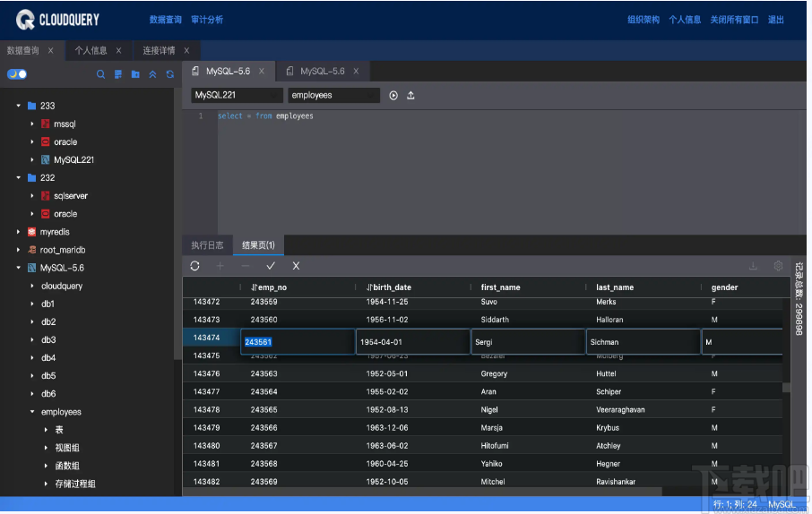Image resolution: width=812 pixels, height=514 pixels.
Task: Click the list-view icon beside the search icon
Action: (x=118, y=74)
